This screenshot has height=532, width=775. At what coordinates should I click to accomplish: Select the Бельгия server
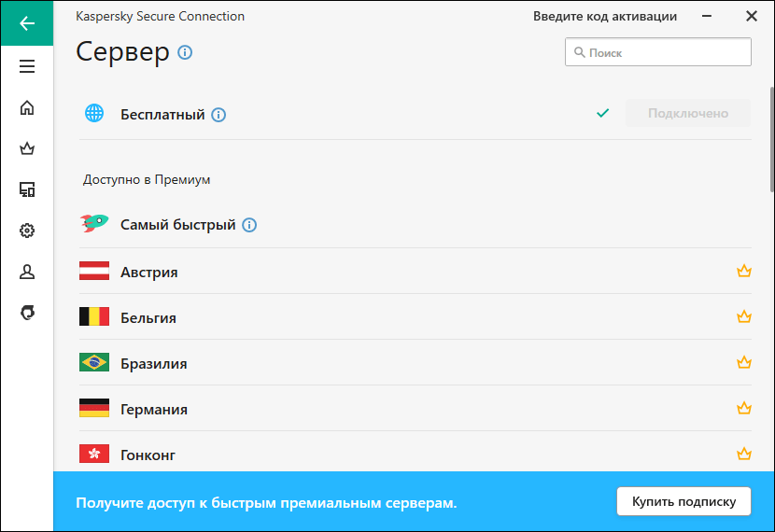coord(148,317)
